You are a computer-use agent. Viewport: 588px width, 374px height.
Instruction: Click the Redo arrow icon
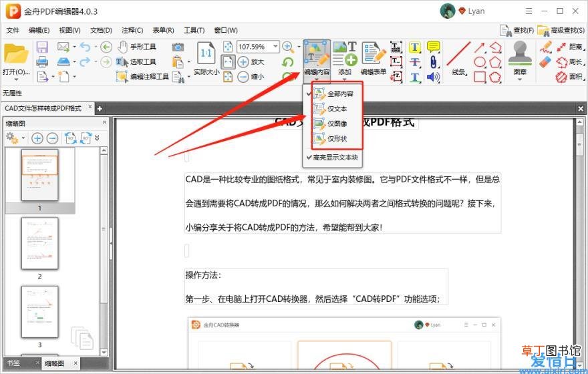[85, 61]
